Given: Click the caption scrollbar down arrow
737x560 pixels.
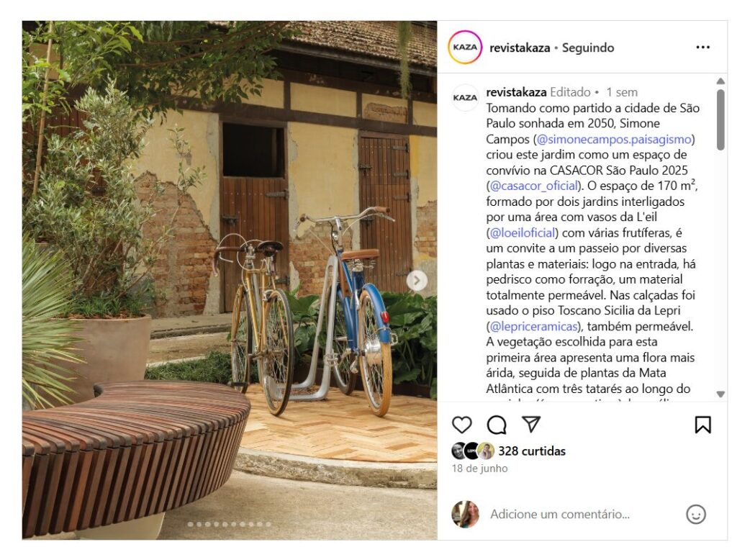Looking at the screenshot, I should click(720, 394).
